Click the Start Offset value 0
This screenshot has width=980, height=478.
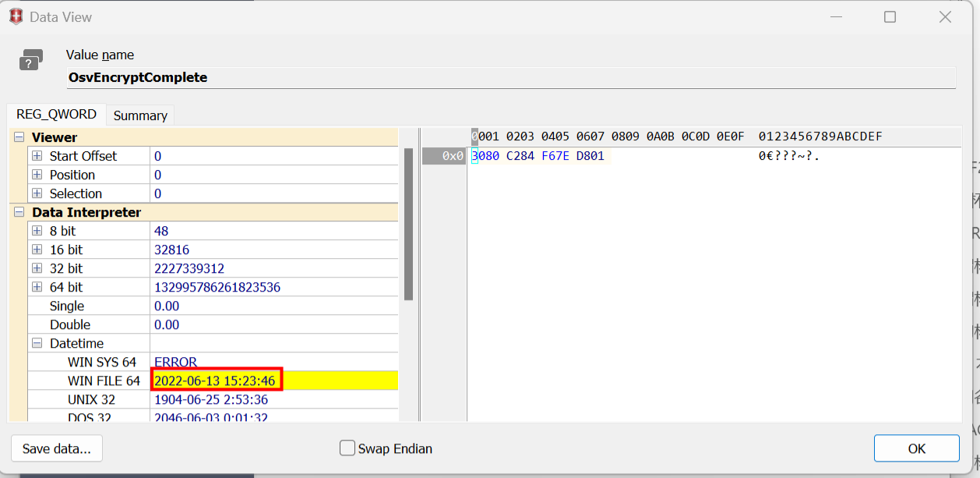click(158, 156)
